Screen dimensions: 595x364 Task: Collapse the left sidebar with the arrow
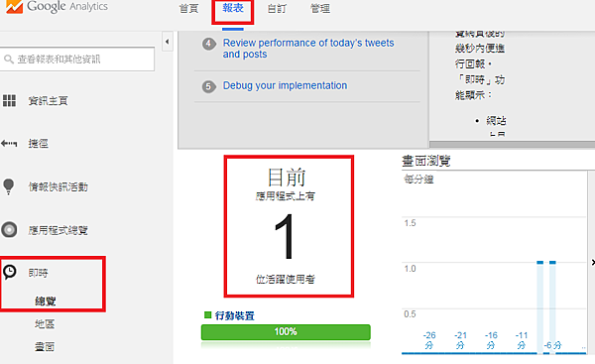pyautogui.click(x=167, y=42)
